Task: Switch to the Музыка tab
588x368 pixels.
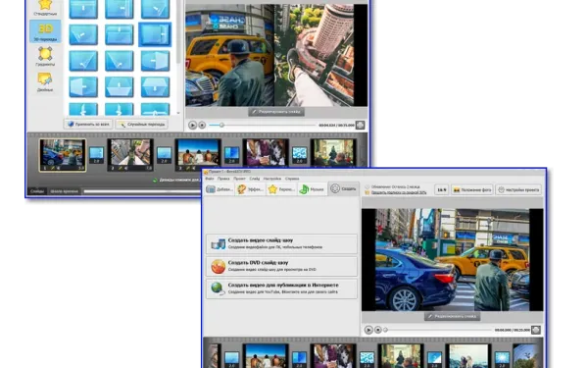Action: click(x=312, y=189)
